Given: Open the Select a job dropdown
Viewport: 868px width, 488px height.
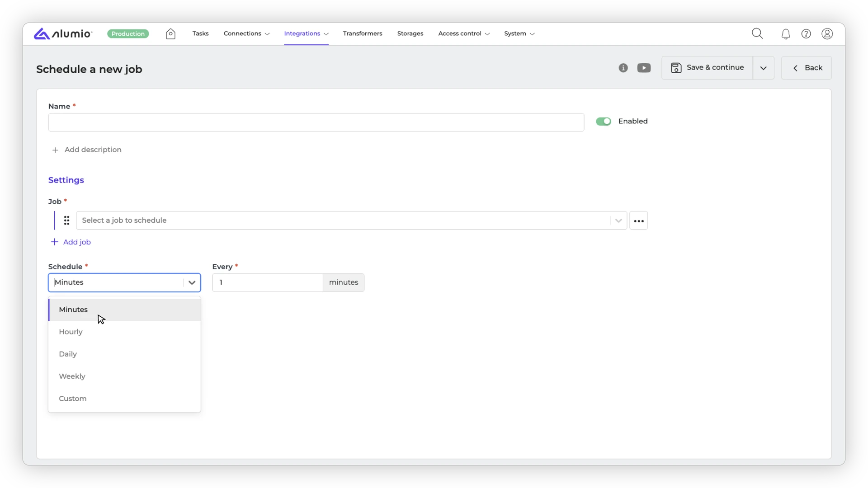Looking at the screenshot, I should [344, 221].
